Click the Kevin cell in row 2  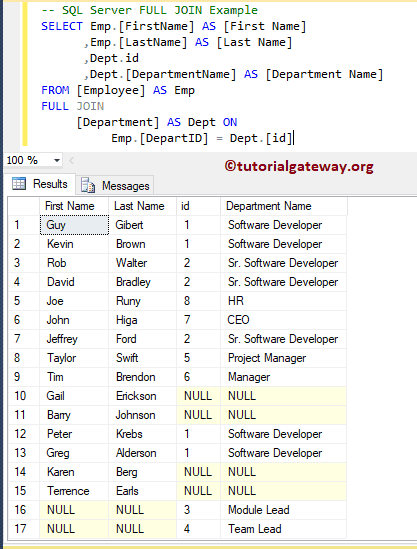pyautogui.click(x=74, y=244)
